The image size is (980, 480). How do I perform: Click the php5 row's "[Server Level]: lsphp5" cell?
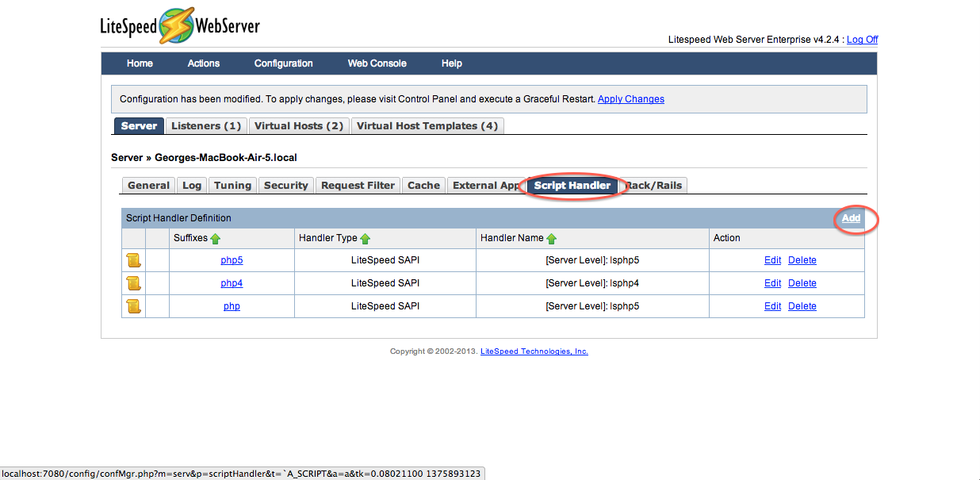pos(592,260)
